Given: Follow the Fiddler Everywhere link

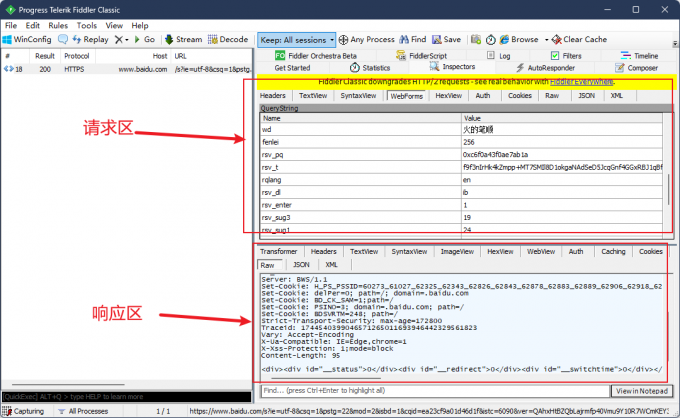Looking at the screenshot, I should pos(582,82).
